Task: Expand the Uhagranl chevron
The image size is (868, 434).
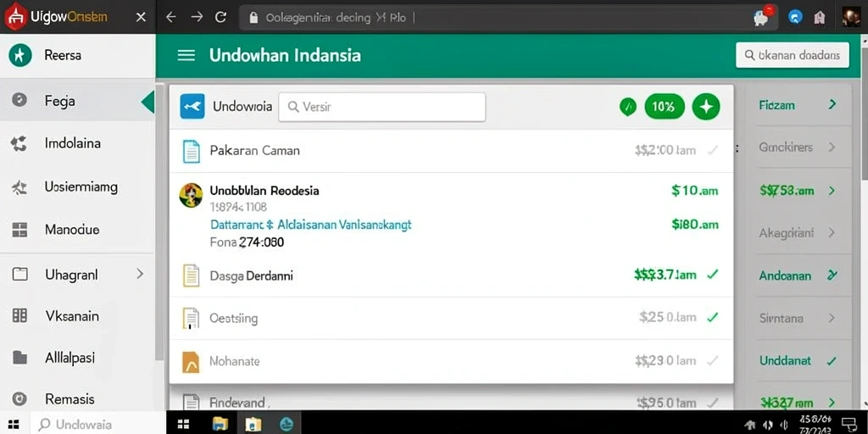Action: tap(140, 274)
